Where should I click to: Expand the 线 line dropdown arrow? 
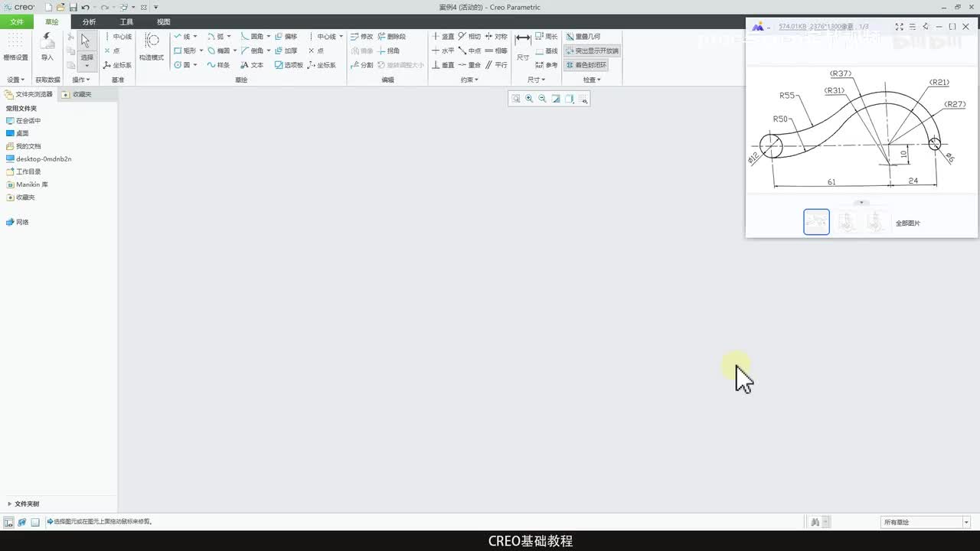(x=195, y=36)
